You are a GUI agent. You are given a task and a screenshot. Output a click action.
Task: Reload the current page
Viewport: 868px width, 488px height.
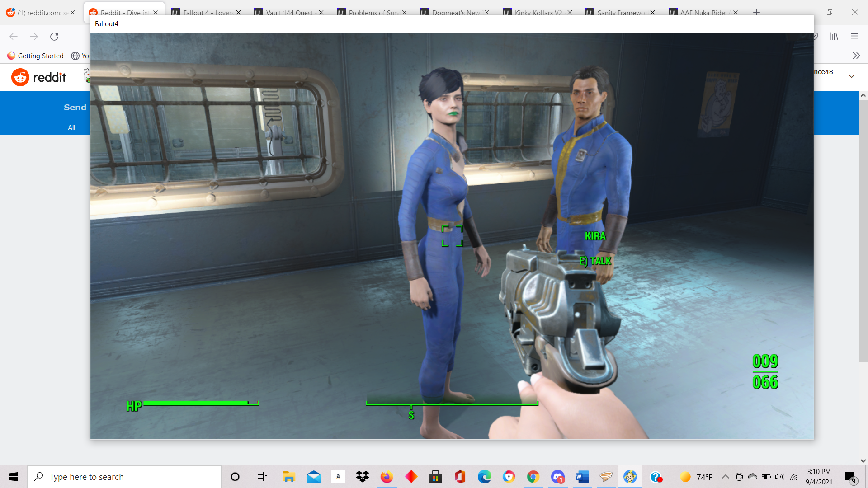[54, 37]
